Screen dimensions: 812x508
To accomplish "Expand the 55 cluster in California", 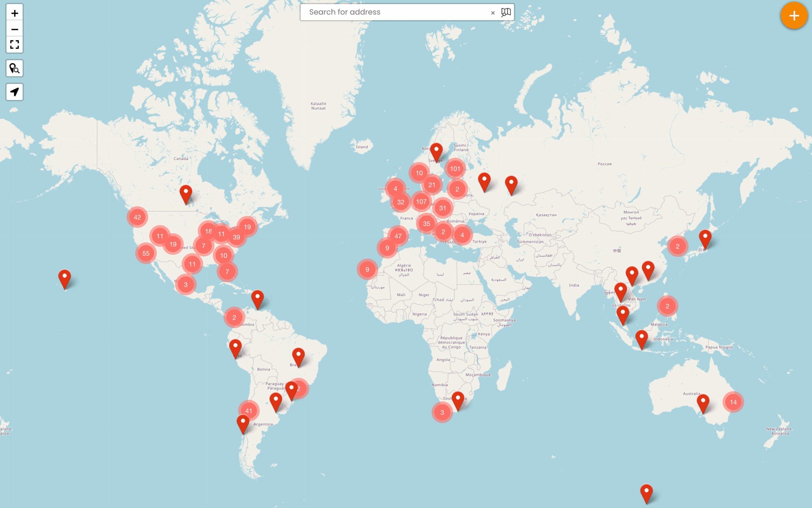I will (x=146, y=253).
